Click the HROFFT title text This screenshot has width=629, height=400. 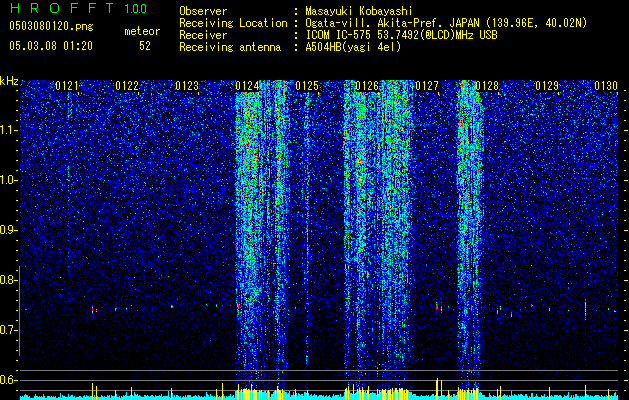(x=62, y=8)
